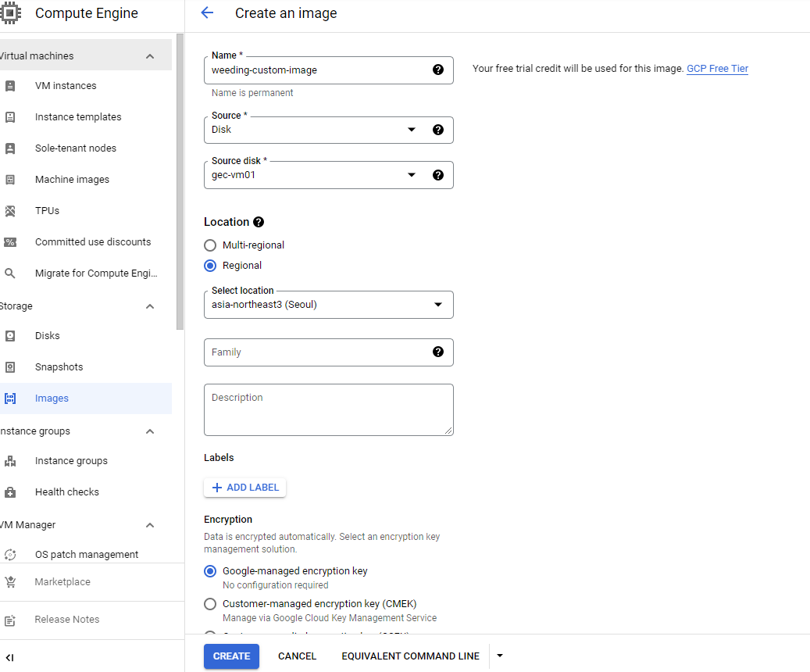Click the OS patch management icon

pos(10,555)
